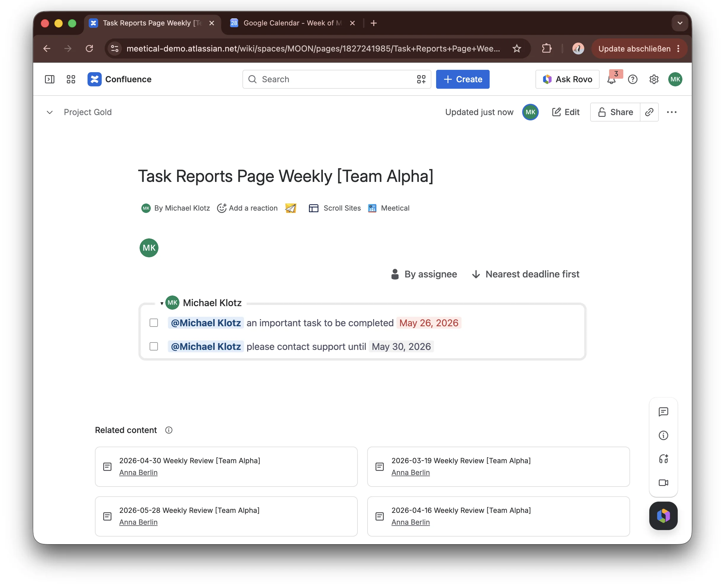Open the more actions ellipsis menu
Image resolution: width=725 pixels, height=588 pixels.
pos(671,112)
